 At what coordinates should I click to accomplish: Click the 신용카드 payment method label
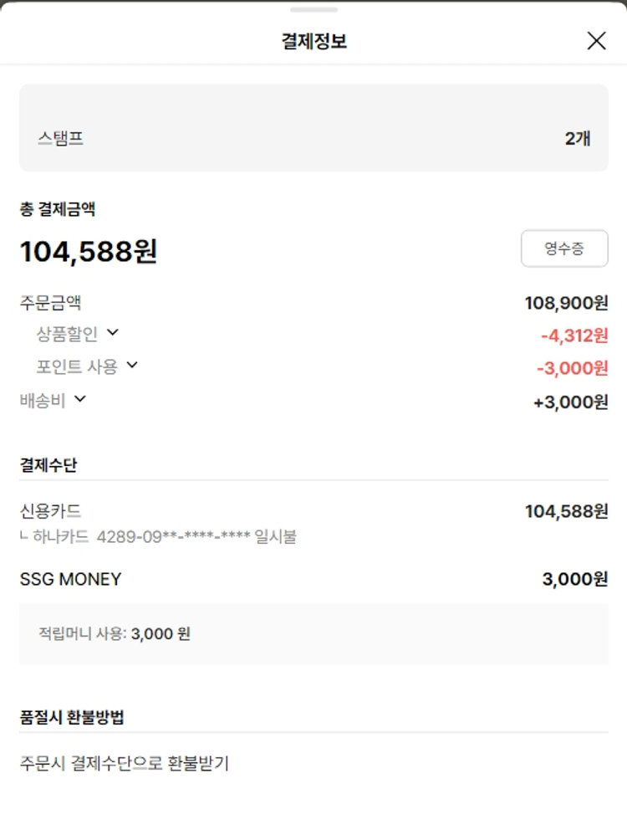pos(50,510)
